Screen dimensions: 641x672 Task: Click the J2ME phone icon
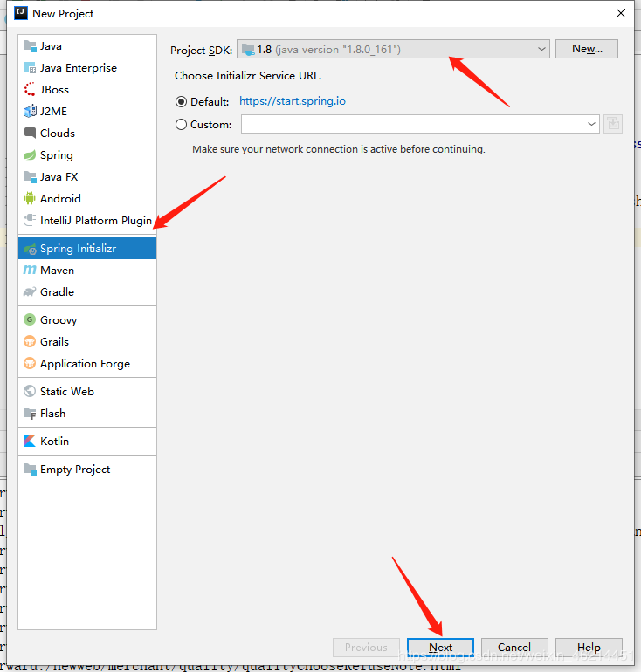30,112
